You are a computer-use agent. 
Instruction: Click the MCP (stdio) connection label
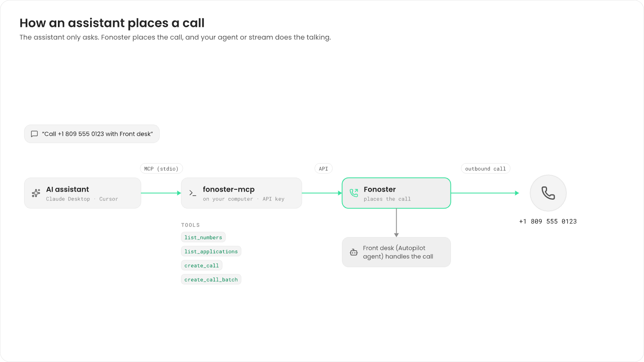pyautogui.click(x=161, y=169)
